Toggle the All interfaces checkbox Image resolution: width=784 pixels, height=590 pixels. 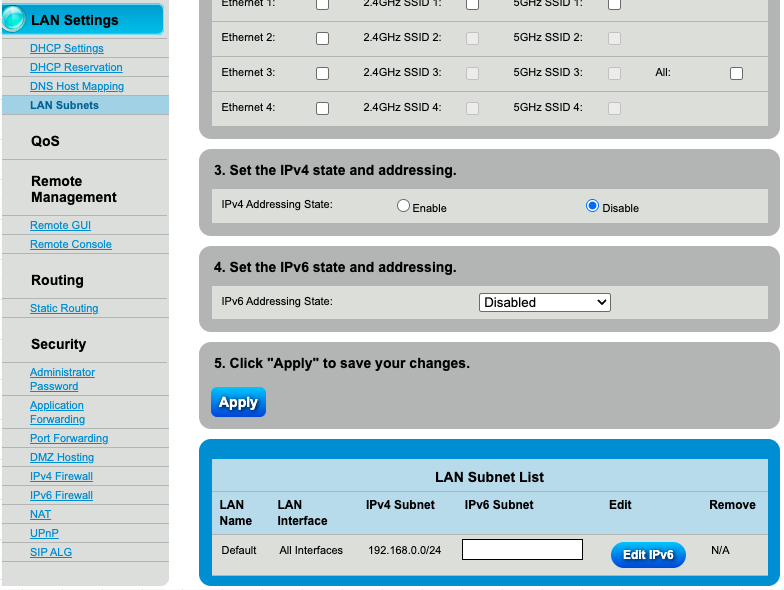click(x=736, y=74)
